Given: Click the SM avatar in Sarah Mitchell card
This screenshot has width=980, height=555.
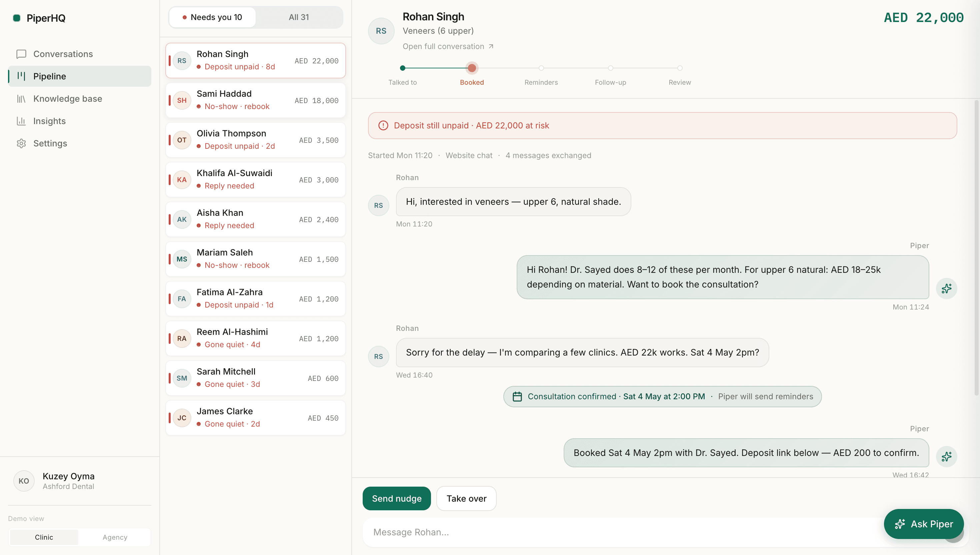Looking at the screenshot, I should [182, 378].
